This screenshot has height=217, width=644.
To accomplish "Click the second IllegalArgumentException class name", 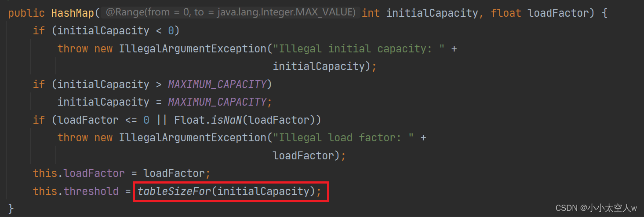I will click(193, 137).
